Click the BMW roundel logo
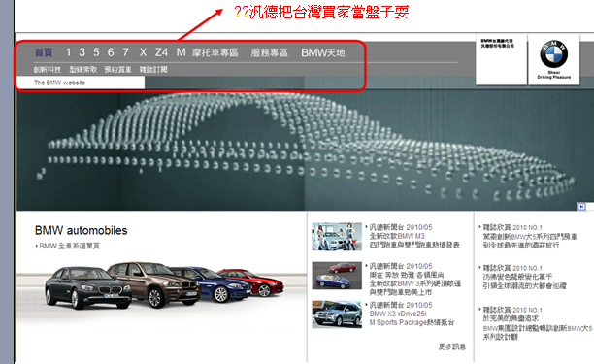The width and height of the screenshot is (594, 364). (x=553, y=54)
